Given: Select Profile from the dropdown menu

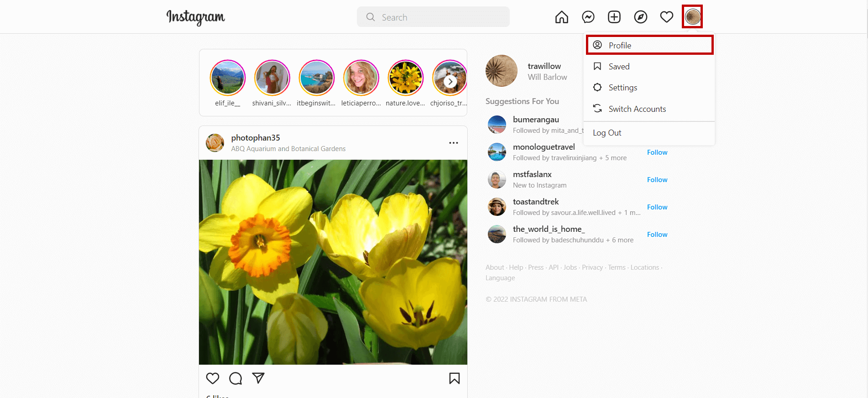Looking at the screenshot, I should (x=649, y=45).
